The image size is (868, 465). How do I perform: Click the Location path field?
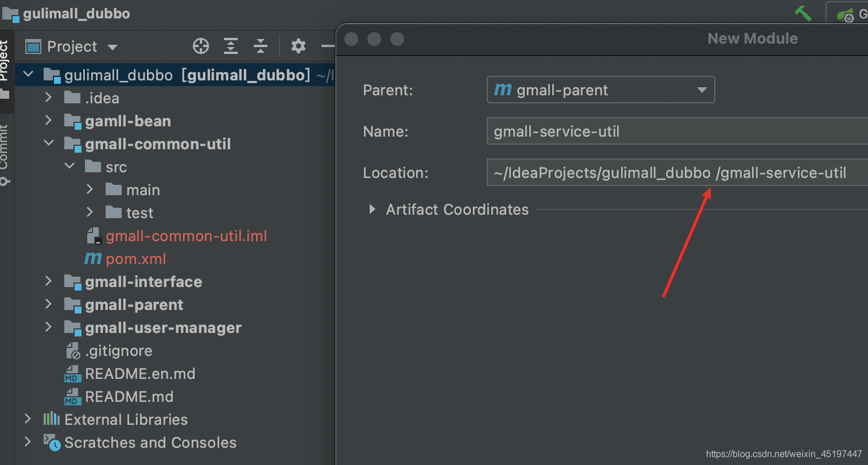pyautogui.click(x=677, y=172)
